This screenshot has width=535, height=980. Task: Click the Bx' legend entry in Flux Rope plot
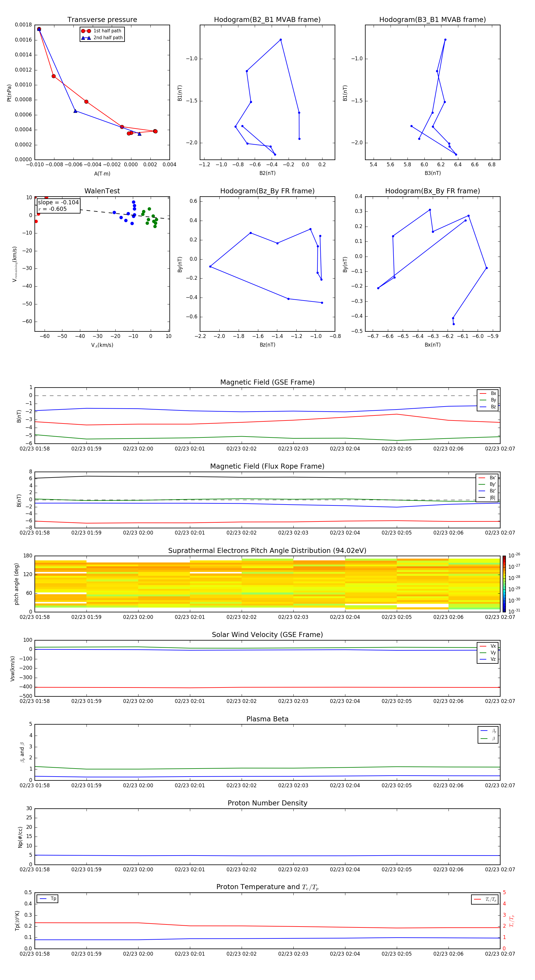pos(487,478)
